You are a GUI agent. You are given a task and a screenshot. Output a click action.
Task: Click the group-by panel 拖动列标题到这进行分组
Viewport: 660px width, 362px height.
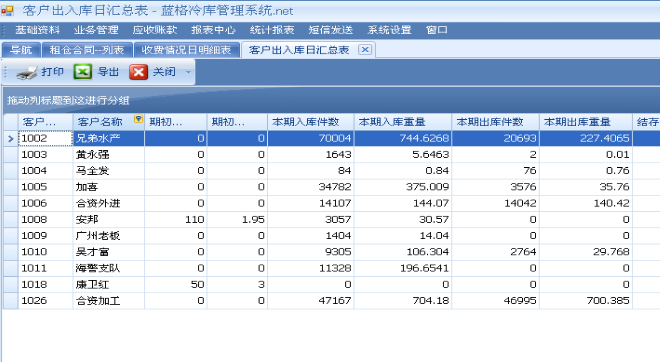pyautogui.click(x=68, y=100)
